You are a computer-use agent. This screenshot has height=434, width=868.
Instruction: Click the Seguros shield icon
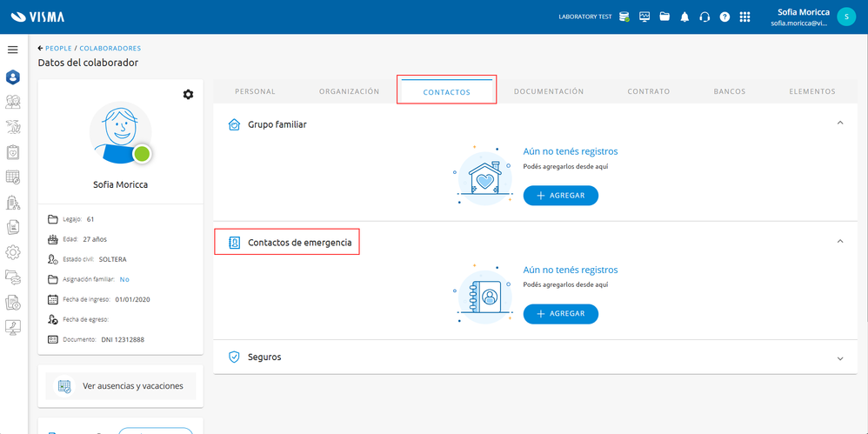click(x=234, y=357)
